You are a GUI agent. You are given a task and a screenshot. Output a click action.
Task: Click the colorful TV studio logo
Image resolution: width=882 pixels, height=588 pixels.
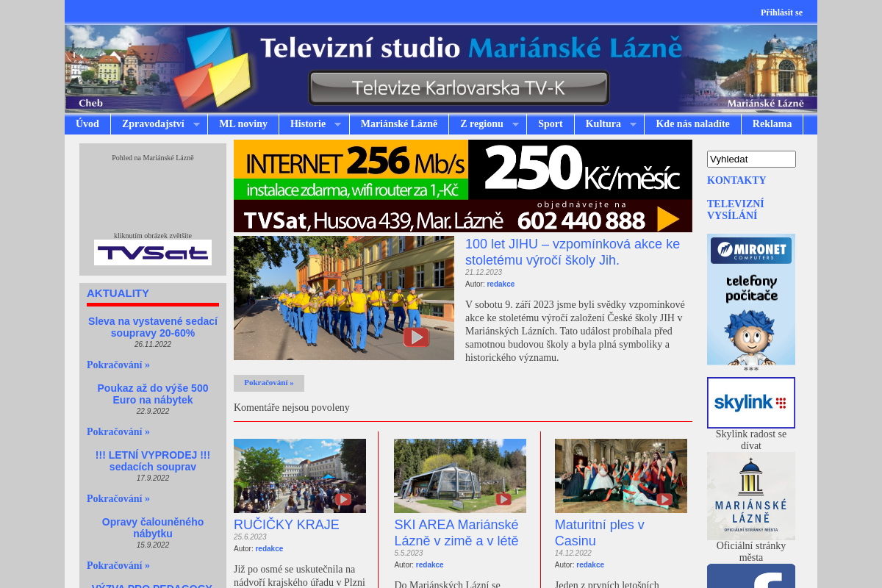[x=213, y=68]
